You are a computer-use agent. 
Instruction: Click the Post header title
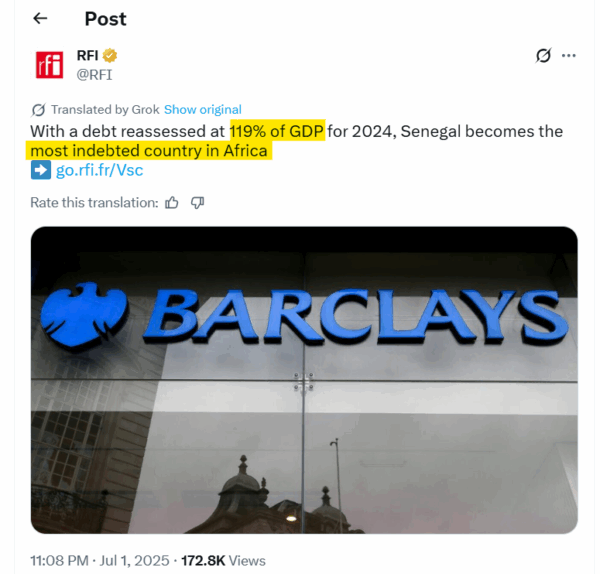pos(106,19)
